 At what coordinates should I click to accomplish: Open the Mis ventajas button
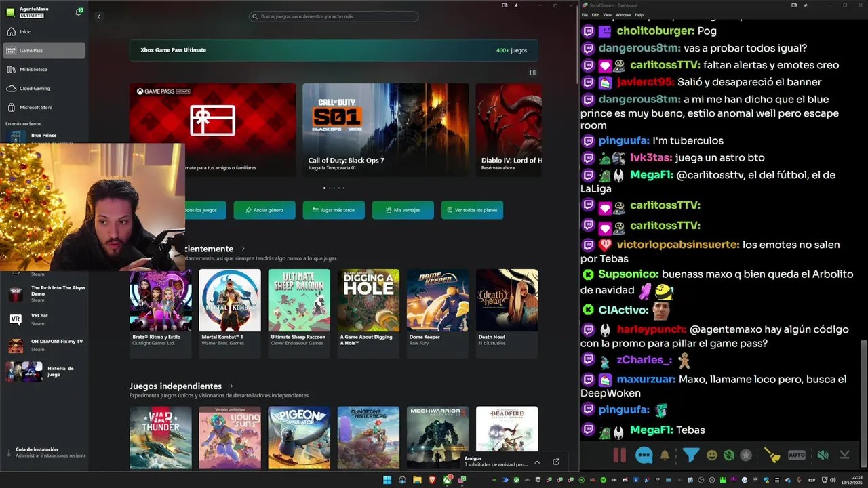click(x=403, y=210)
